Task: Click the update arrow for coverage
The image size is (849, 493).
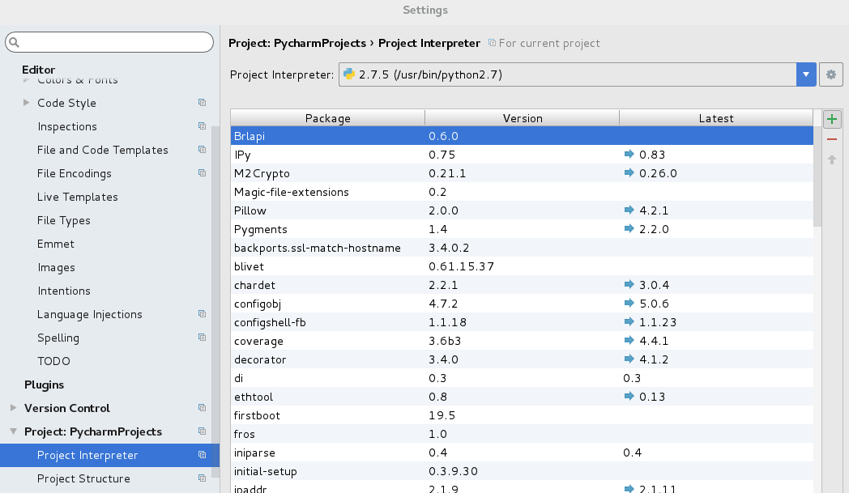Action: pyautogui.click(x=629, y=340)
